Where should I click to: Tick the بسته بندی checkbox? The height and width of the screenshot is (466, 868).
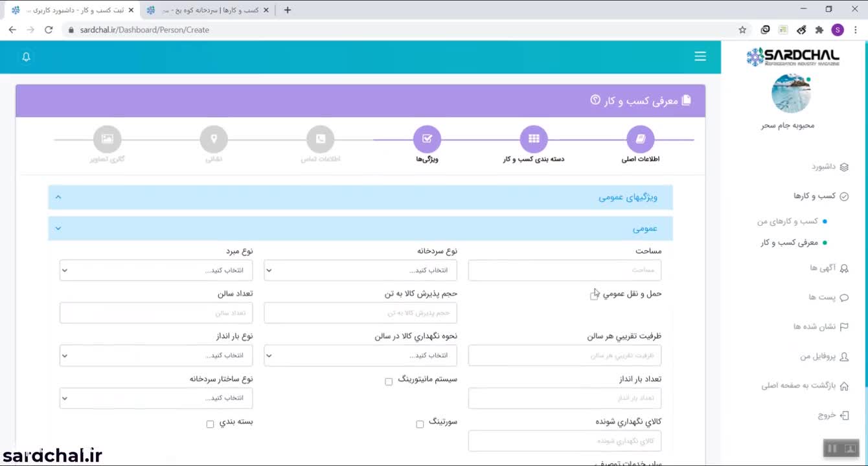click(210, 424)
